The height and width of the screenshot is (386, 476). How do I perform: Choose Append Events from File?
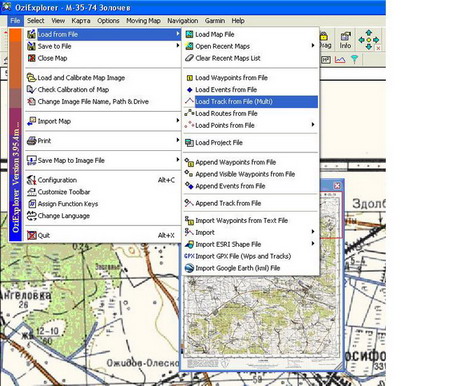[x=251, y=186]
